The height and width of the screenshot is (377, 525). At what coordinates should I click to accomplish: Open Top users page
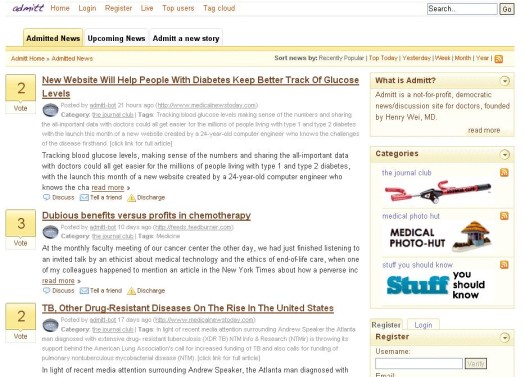178,8
